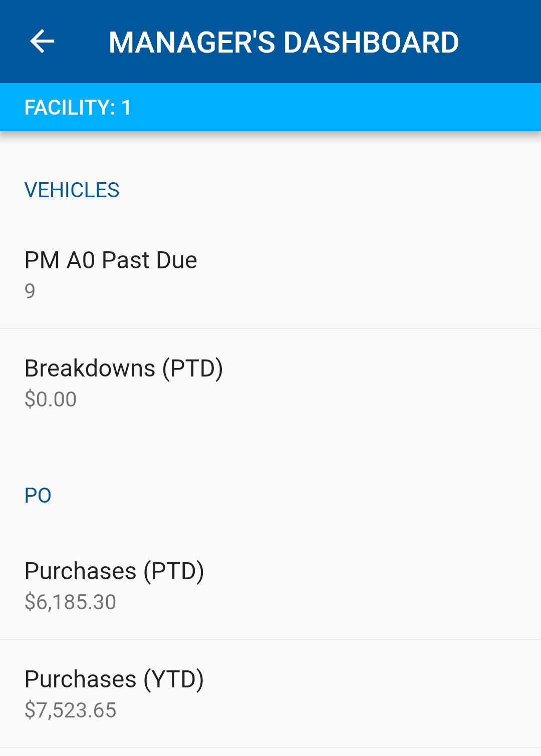Screen dimensions: 541x756
Task: Tap the (YTD) text beside Purchases
Action: pyautogui.click(x=174, y=679)
